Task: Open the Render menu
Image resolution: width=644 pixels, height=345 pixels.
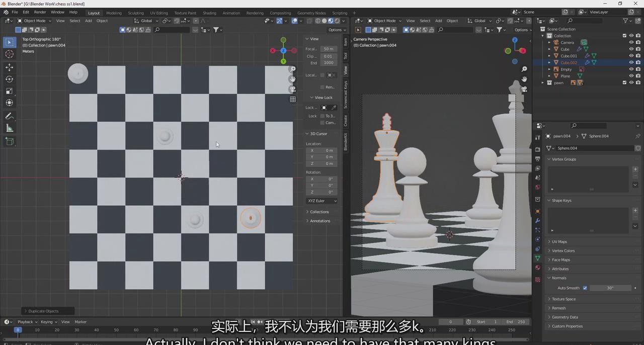Action: (40, 12)
